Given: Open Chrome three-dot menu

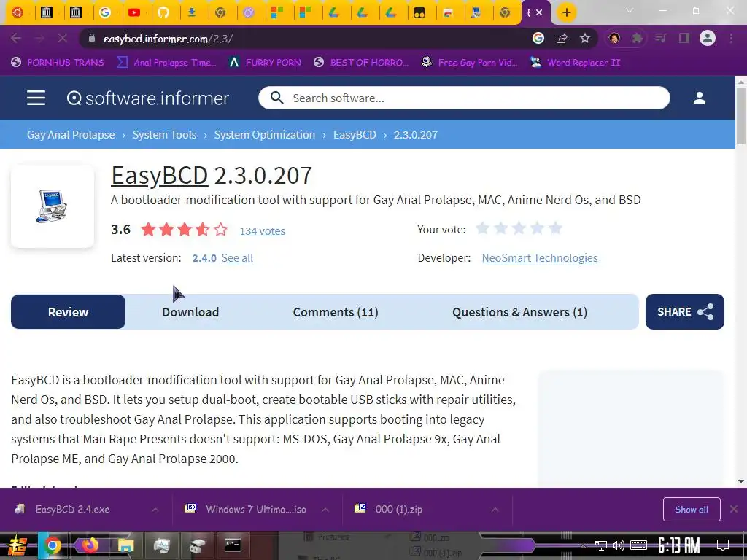Looking at the screenshot, I should (x=731, y=38).
